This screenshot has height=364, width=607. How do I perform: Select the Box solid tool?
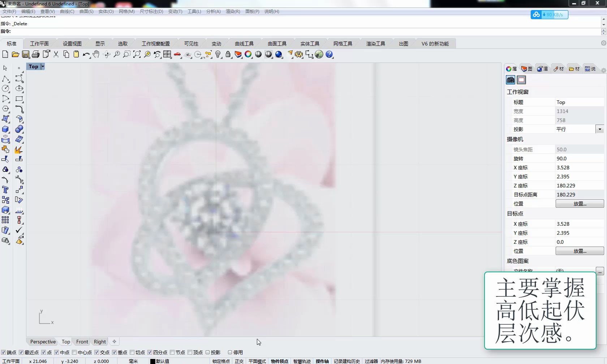click(x=5, y=129)
